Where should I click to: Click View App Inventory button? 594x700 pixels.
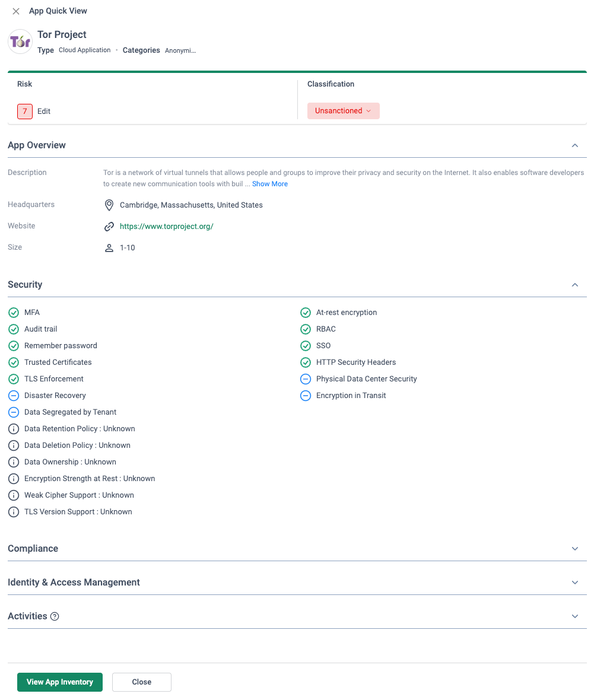coord(60,682)
